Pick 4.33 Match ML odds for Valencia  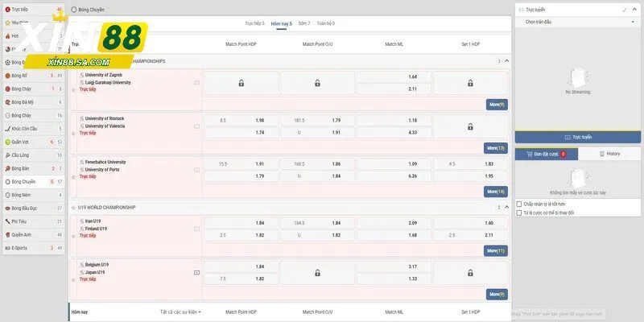click(412, 132)
